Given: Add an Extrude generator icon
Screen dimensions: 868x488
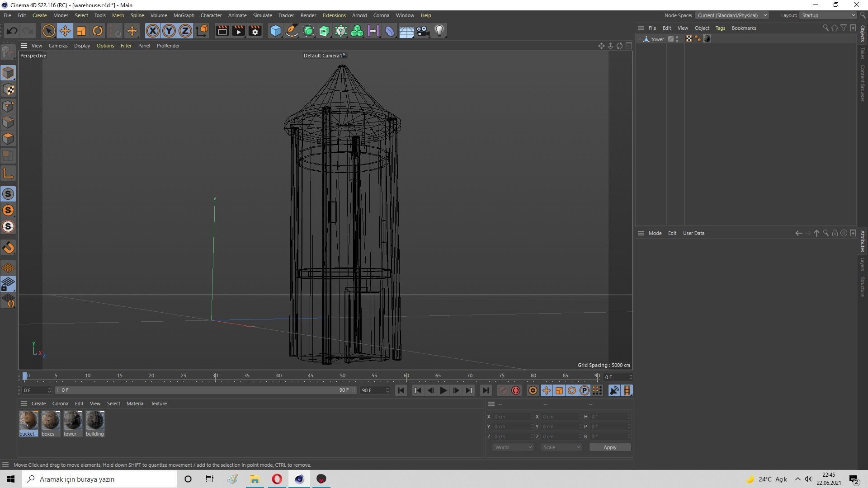Looking at the screenshot, I should (325, 31).
